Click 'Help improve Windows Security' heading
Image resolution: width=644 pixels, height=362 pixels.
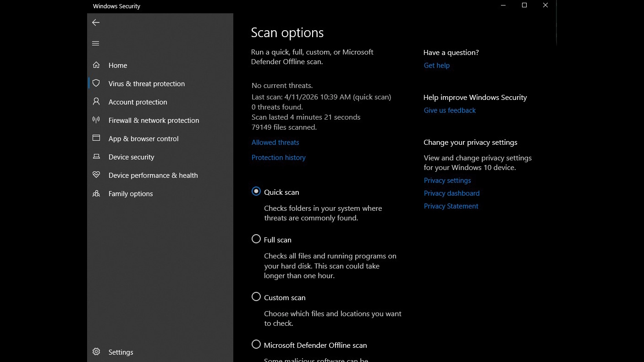coord(475,98)
